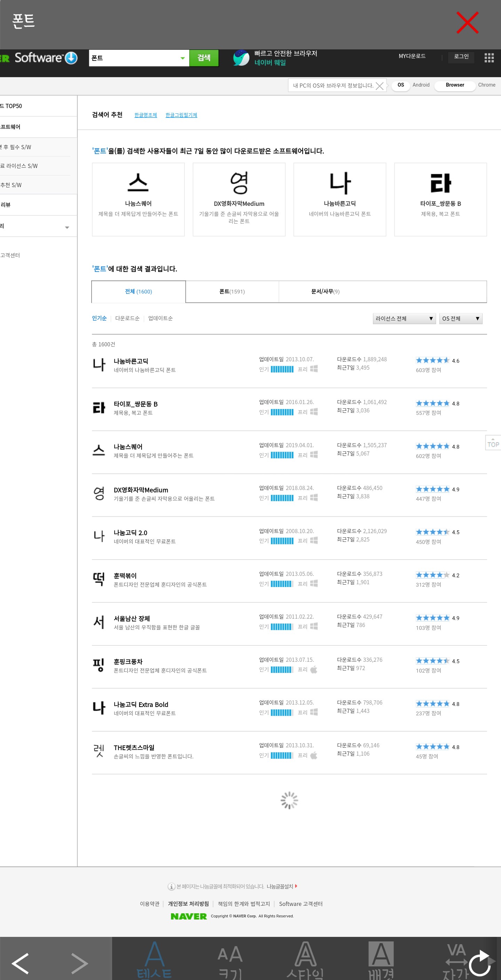Expand the sidebar category dropdown arrow
Screen dimensions: 501x980
pyautogui.click(x=67, y=227)
